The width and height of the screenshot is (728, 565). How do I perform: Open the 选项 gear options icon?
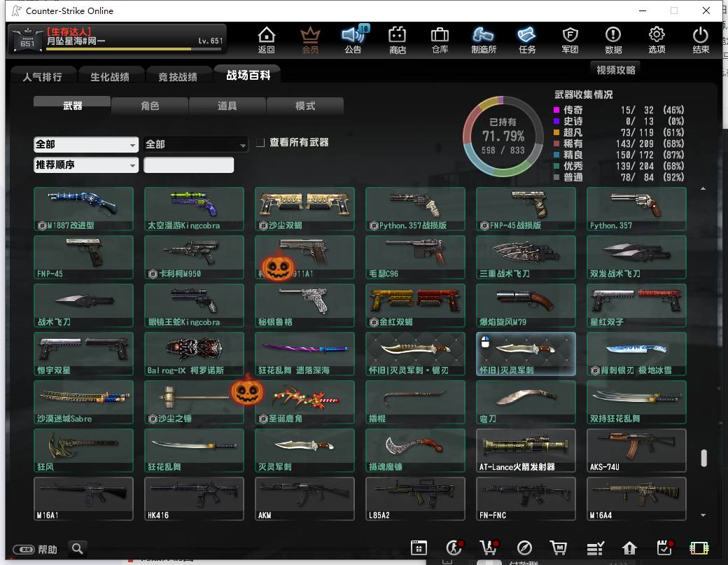coord(657,39)
